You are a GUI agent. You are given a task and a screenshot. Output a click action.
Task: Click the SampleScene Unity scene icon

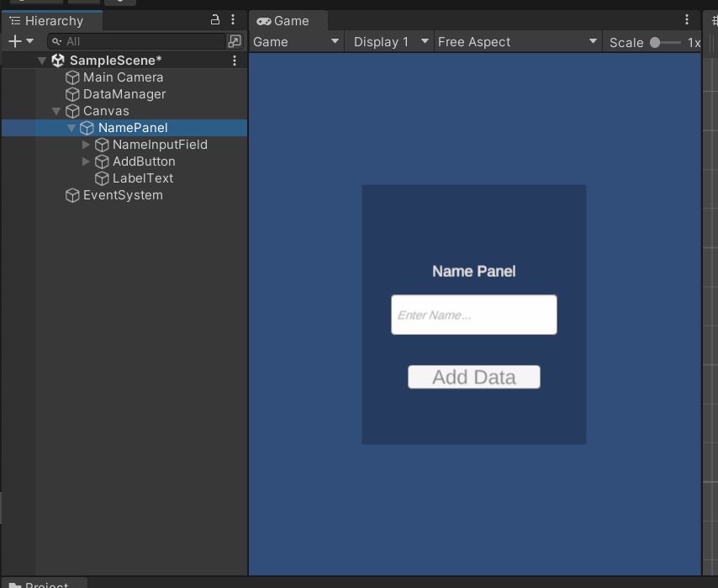(57, 60)
